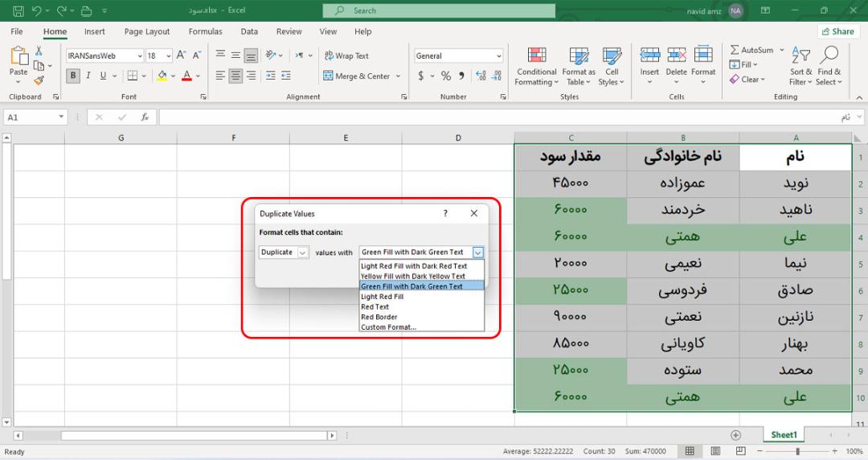
Task: Open Sort & Filter menu
Action: 800,66
